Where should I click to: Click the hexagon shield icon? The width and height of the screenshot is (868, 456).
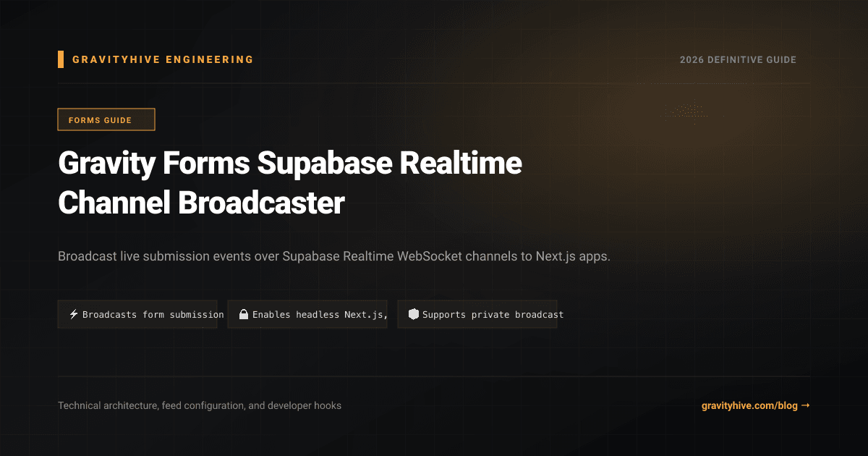point(414,314)
